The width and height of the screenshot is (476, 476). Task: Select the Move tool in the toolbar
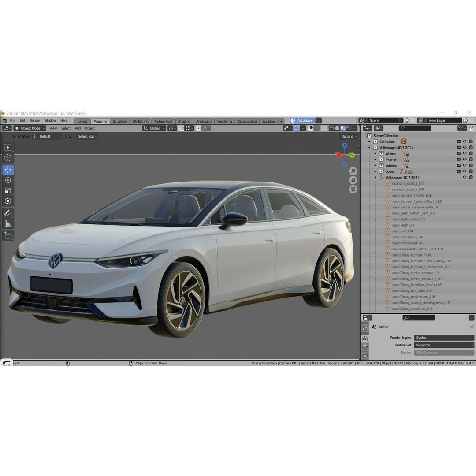coord(8,169)
